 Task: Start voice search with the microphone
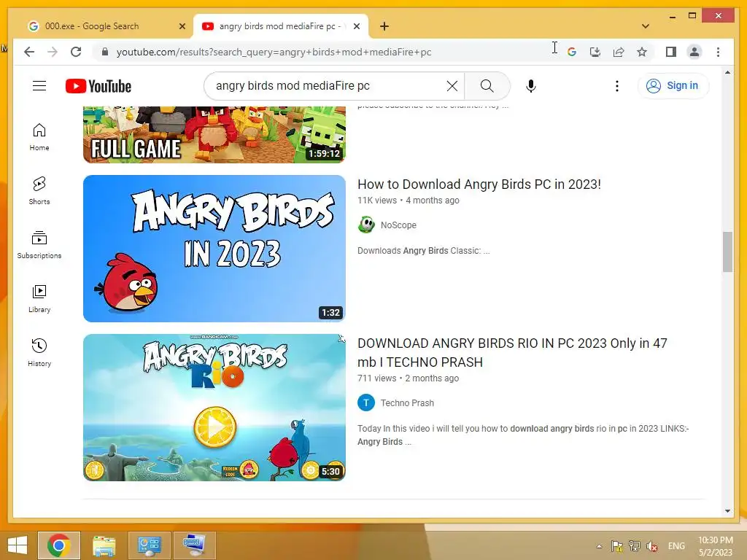click(531, 86)
